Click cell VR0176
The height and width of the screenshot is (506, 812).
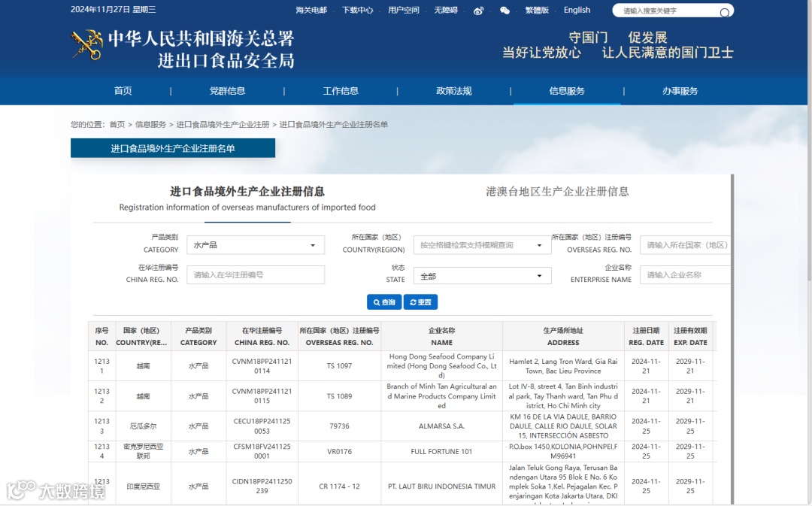339,452
